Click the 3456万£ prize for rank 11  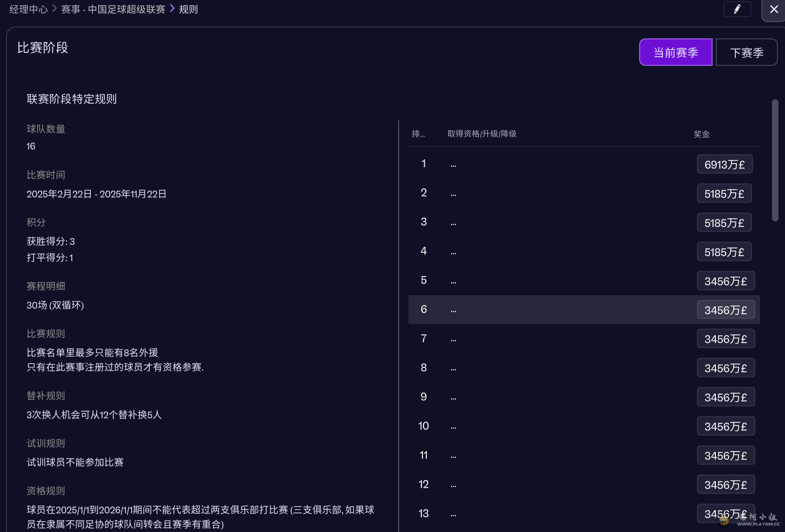pyautogui.click(x=725, y=456)
